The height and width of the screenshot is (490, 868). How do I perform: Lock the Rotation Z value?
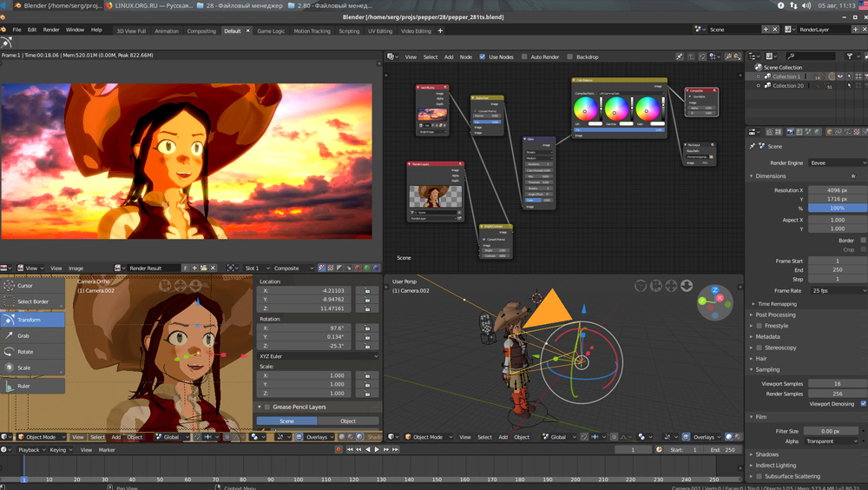367,346
